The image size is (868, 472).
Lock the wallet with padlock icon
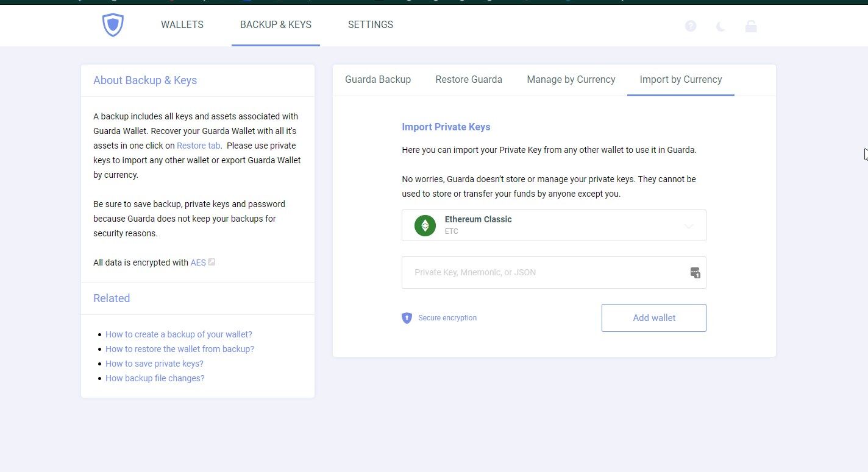click(x=751, y=26)
